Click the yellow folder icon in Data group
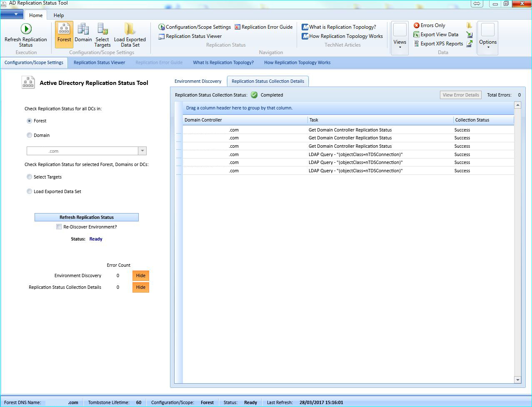The image size is (532, 407). pyautogui.click(x=469, y=25)
